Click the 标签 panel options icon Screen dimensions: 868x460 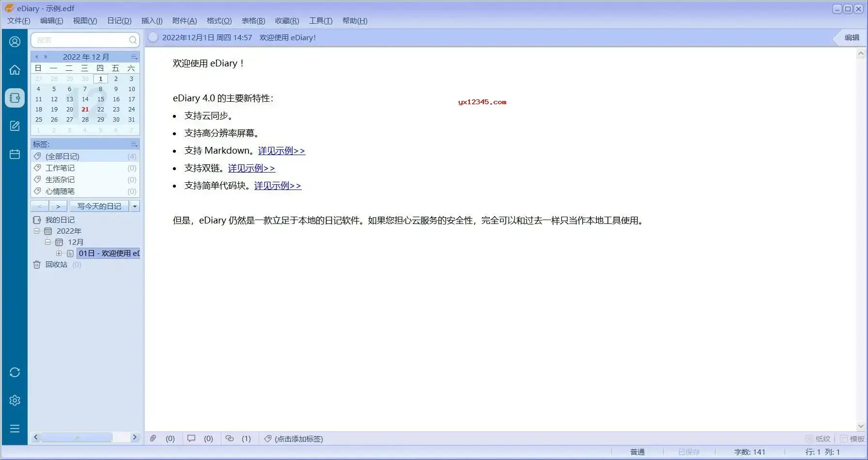point(134,144)
